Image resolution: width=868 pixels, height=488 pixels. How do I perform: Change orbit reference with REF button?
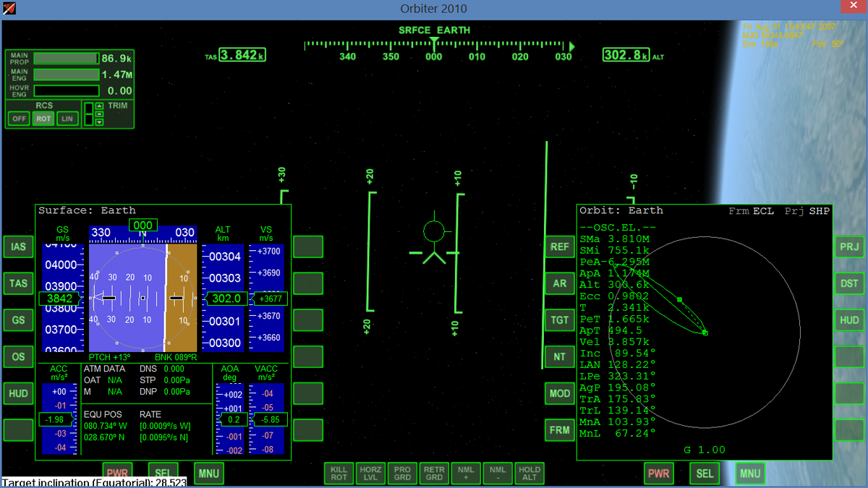[x=559, y=247]
